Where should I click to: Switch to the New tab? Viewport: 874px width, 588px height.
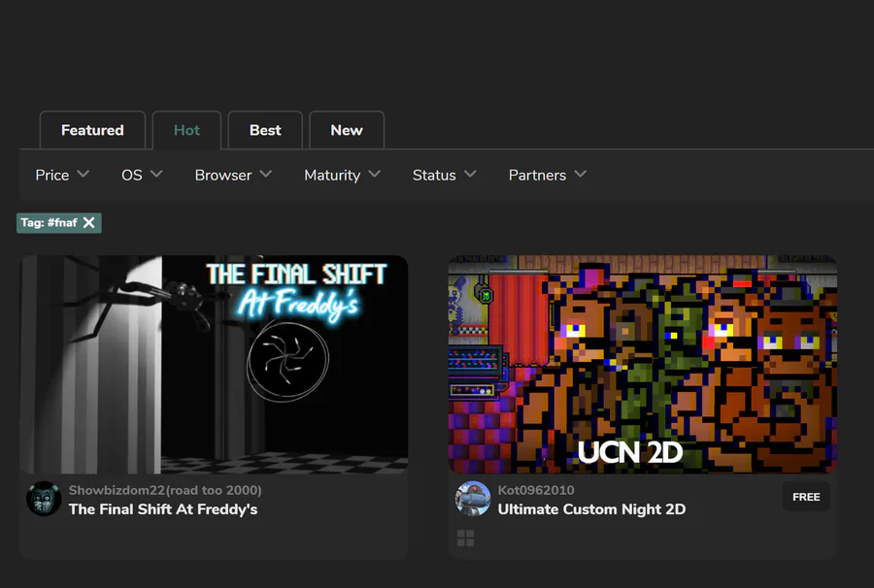coord(347,130)
